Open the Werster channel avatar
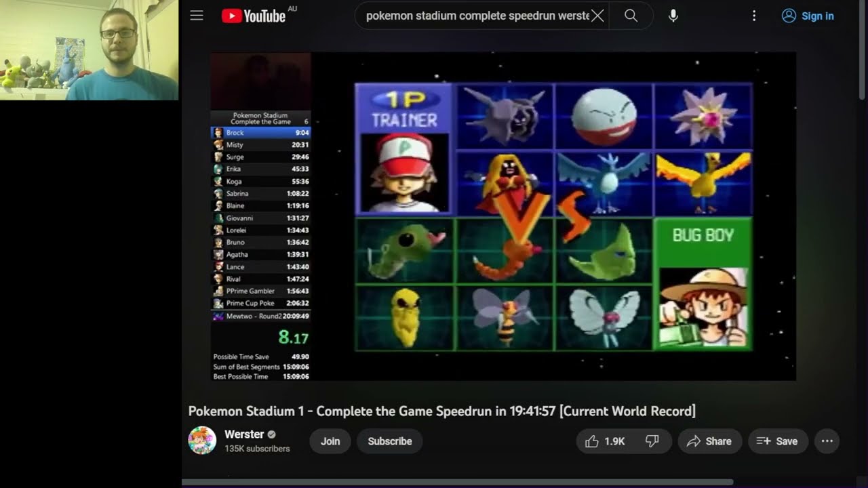Image resolution: width=868 pixels, height=488 pixels. coord(201,441)
